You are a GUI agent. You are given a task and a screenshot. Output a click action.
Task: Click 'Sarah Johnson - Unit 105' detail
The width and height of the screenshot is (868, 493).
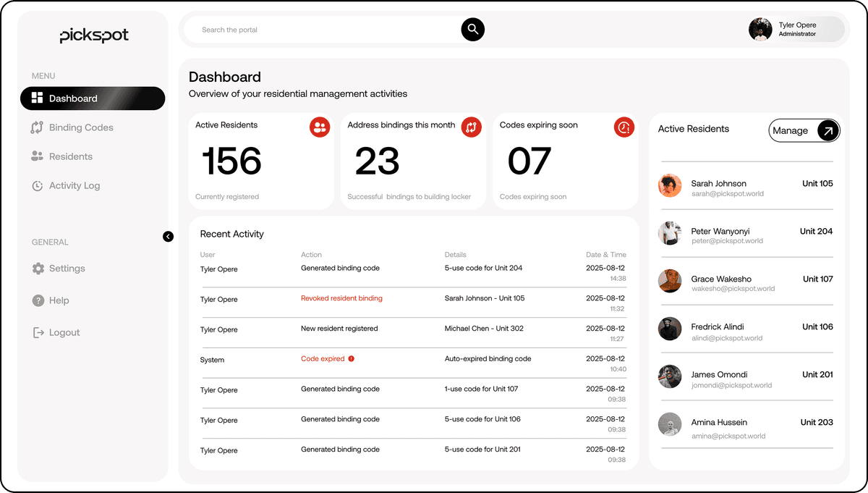(x=485, y=298)
